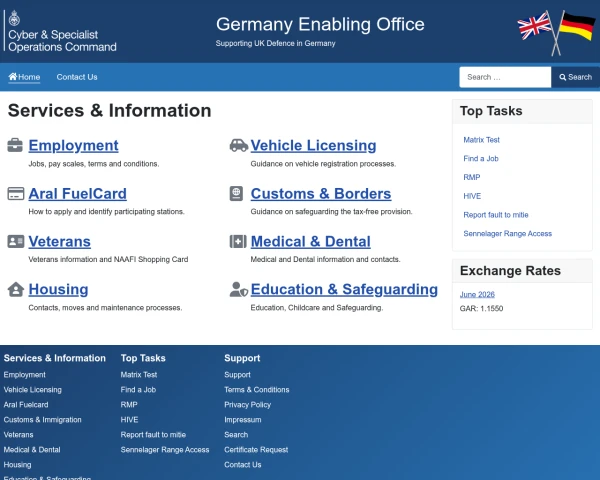Click into the Search input field
Screen dimensions: 600x480
click(x=505, y=77)
